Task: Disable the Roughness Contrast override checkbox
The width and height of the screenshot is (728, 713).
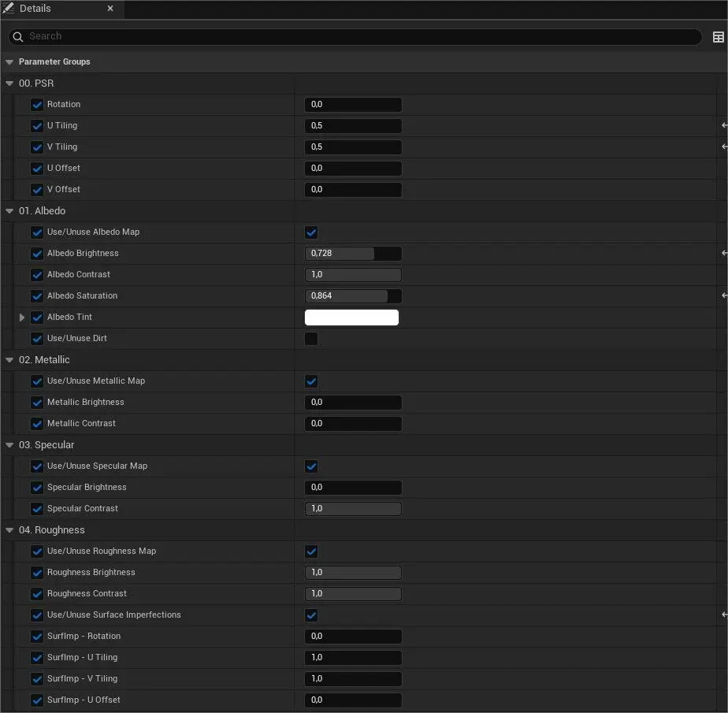Action: (37, 594)
